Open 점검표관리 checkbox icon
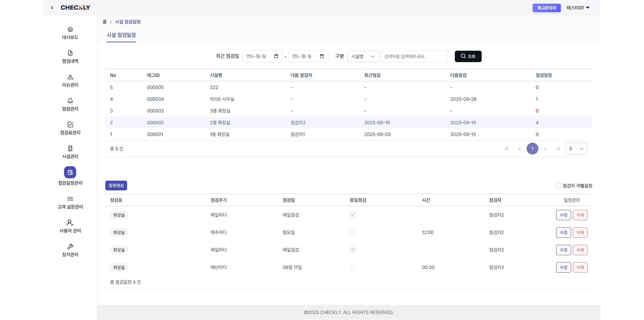Image resolution: width=644 pixels, height=320 pixels. [70, 125]
